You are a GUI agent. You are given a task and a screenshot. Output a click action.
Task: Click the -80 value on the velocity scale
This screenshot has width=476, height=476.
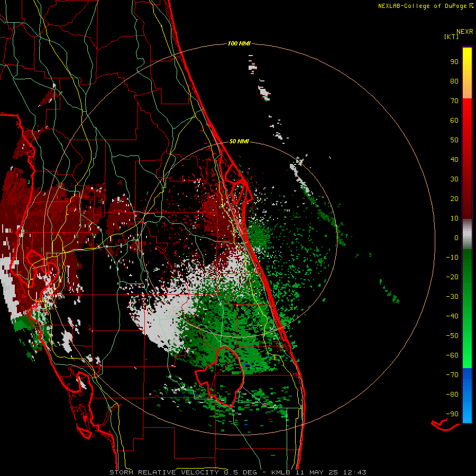(x=452, y=395)
